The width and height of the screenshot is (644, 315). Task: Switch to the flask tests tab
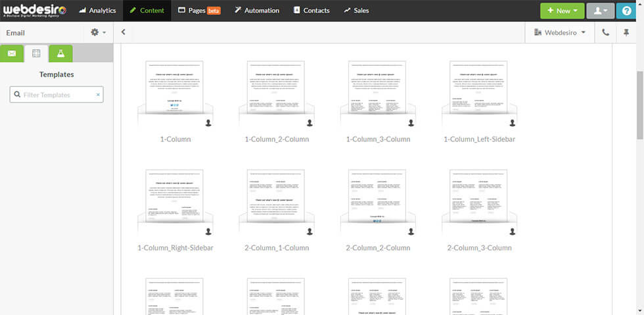[60, 53]
